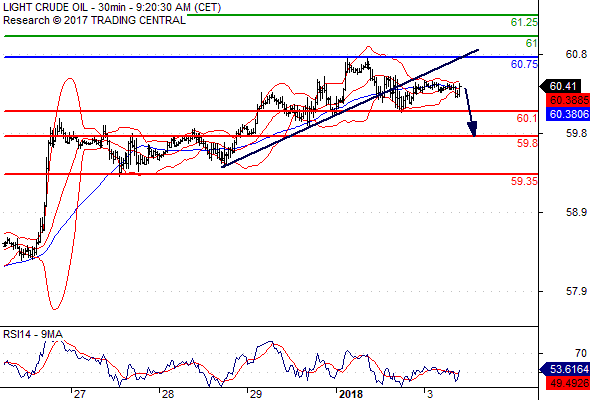Click the 59.8 price axis label
The height and width of the screenshot is (400, 590).
tap(576, 134)
